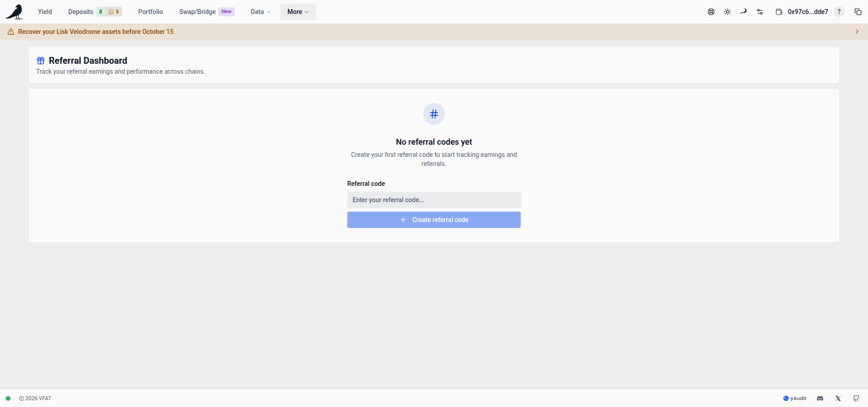The image size is (868, 407).
Task: Click the warning triangle icon in the banner
Action: (x=11, y=32)
